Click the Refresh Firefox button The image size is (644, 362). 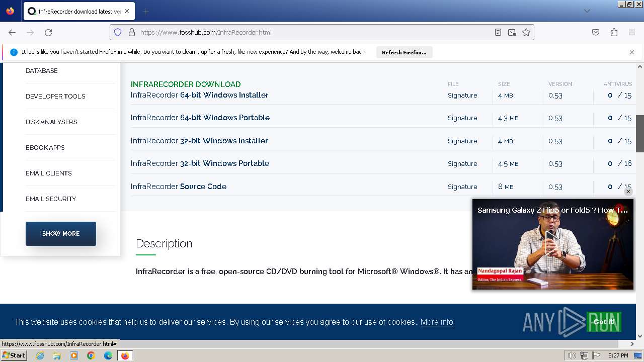point(404,52)
